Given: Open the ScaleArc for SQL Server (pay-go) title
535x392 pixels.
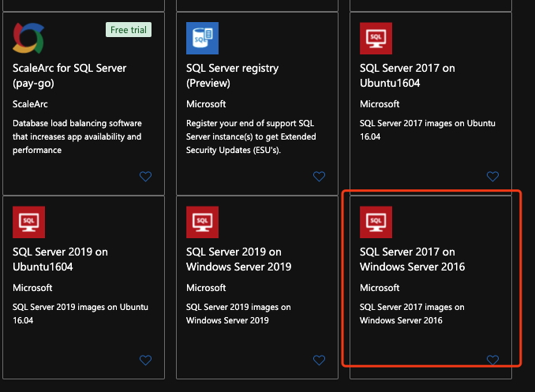Looking at the screenshot, I should point(69,76).
